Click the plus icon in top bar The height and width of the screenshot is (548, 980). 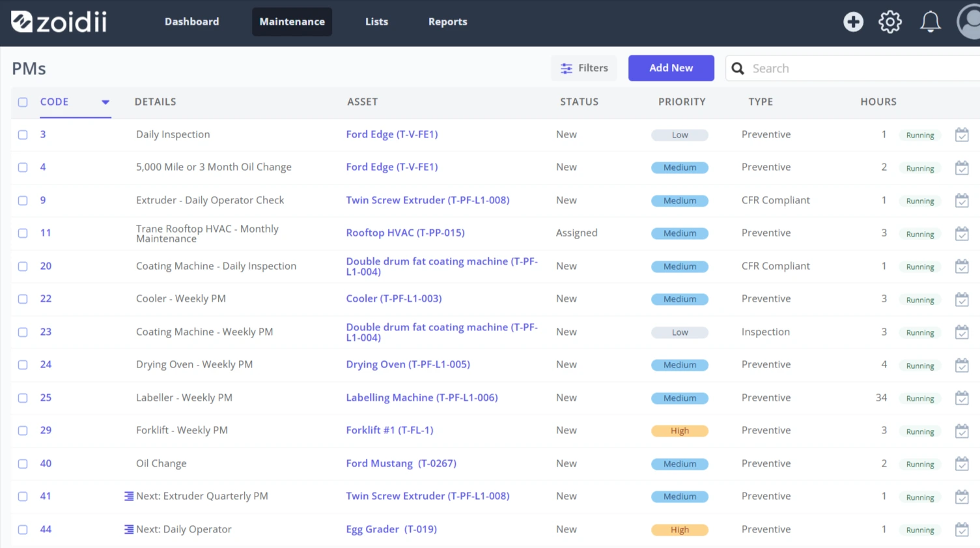(x=853, y=22)
